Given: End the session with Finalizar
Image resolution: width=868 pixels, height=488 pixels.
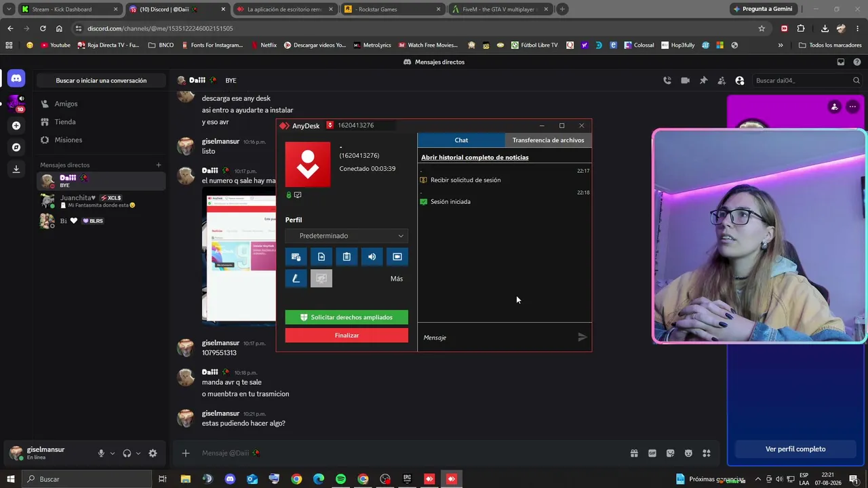Looking at the screenshot, I should tap(347, 335).
